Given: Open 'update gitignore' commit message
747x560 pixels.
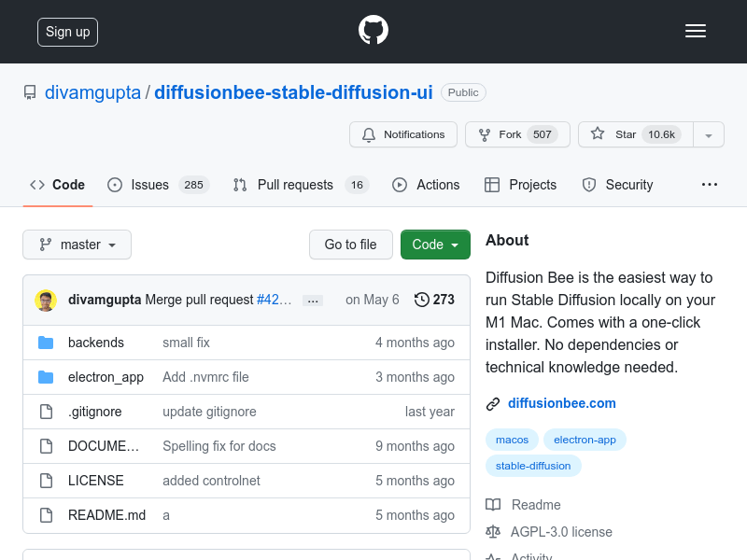Looking at the screenshot, I should 209,412.
